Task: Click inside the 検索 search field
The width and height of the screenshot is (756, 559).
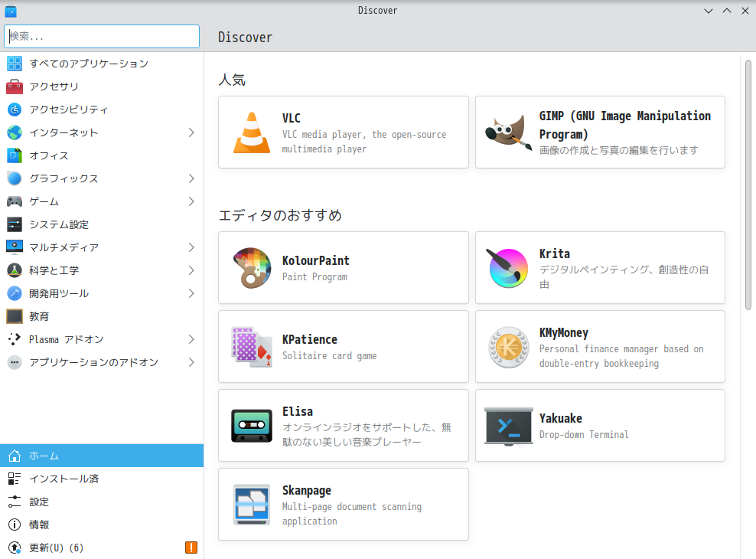Action: pyautogui.click(x=101, y=36)
